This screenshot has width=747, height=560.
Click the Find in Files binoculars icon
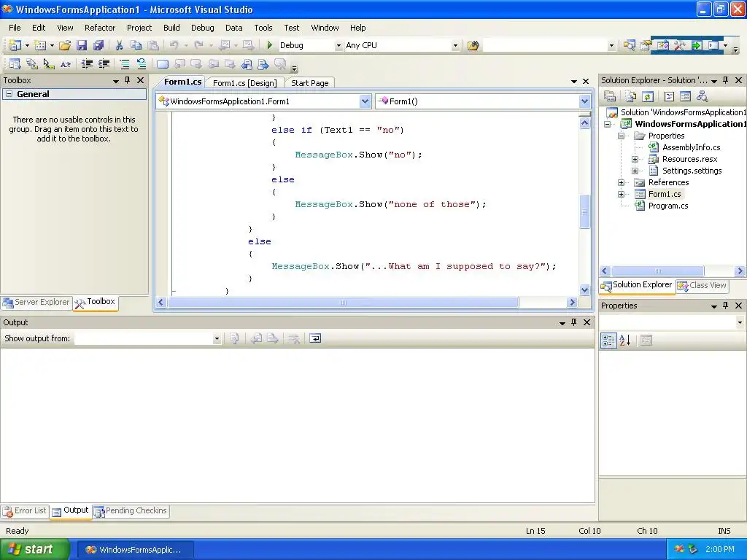coord(473,45)
